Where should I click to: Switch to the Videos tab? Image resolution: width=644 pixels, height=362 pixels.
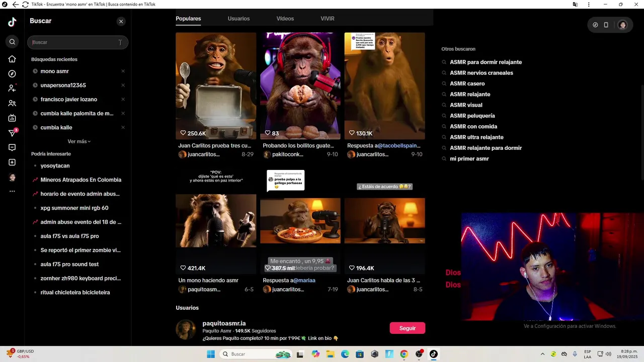coord(285,19)
